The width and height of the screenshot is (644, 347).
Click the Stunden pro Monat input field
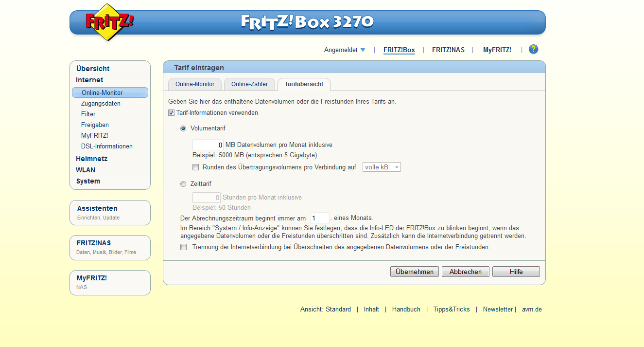(207, 198)
